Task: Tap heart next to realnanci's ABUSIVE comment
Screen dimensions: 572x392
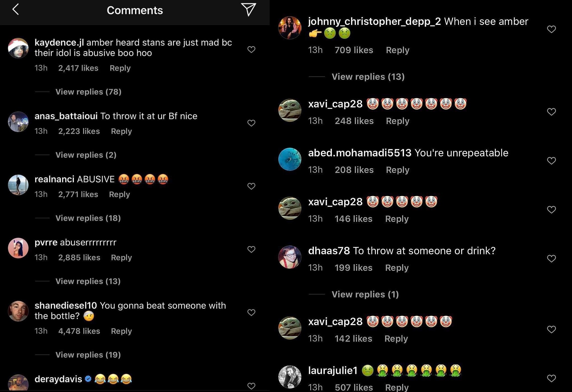Action: [x=251, y=186]
